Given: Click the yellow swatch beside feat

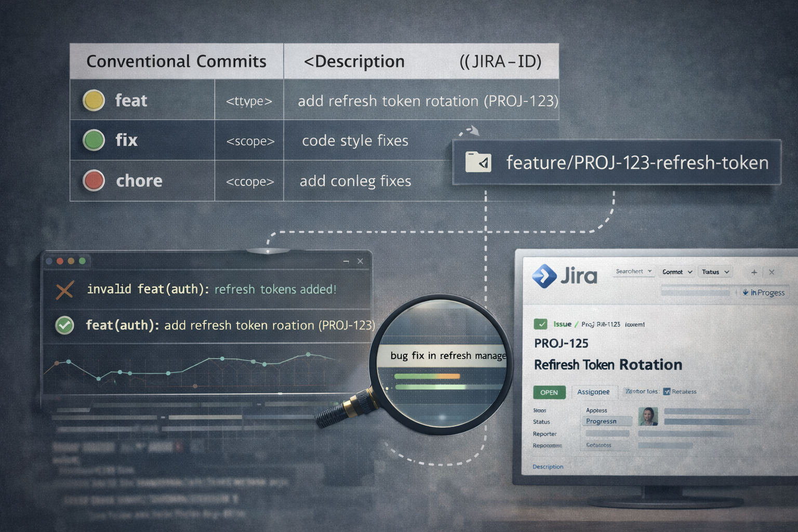Looking at the screenshot, I should coord(94,100).
